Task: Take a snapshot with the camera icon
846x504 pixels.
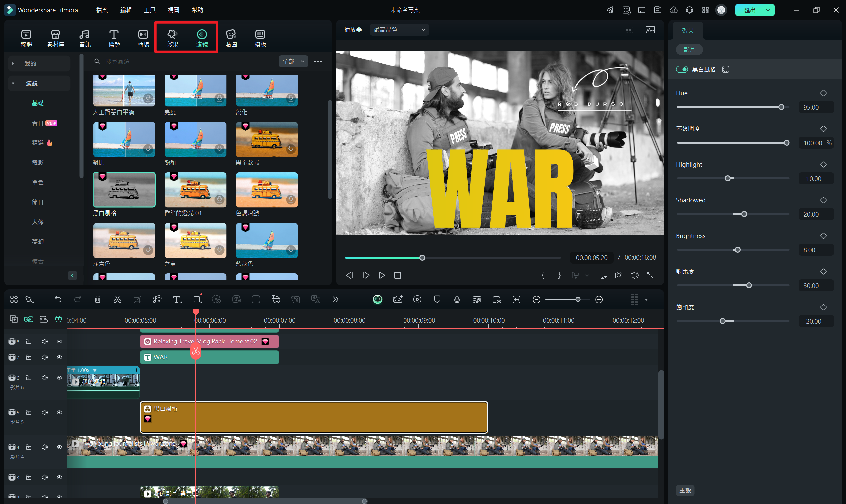Action: [618, 275]
